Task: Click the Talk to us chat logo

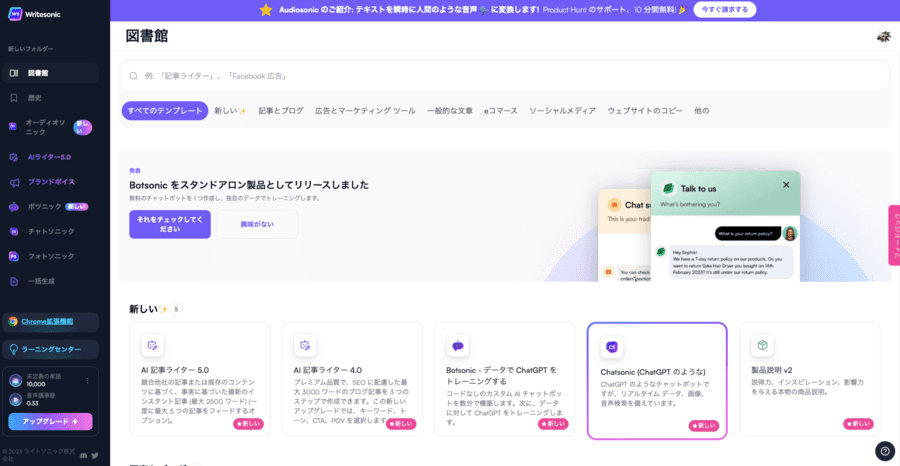Action: pos(668,188)
